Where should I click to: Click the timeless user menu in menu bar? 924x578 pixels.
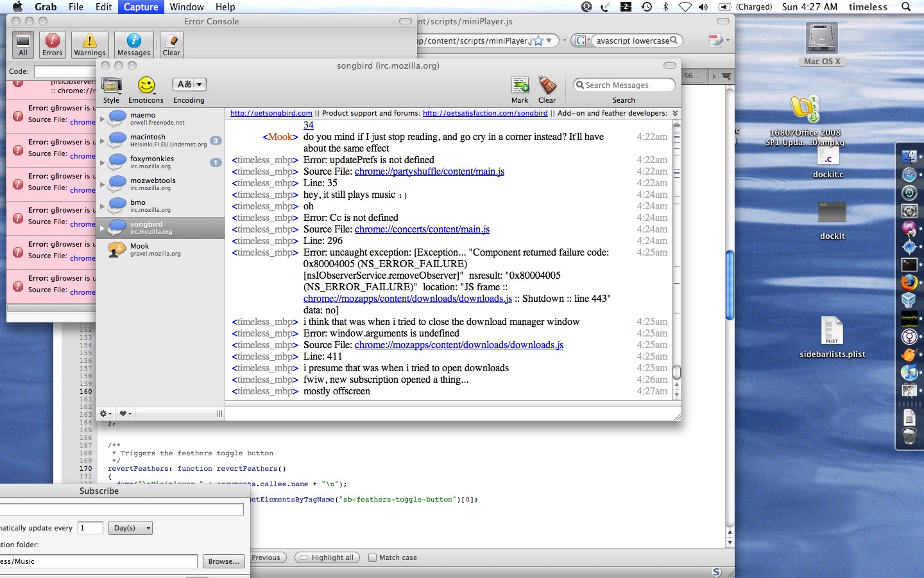(868, 7)
